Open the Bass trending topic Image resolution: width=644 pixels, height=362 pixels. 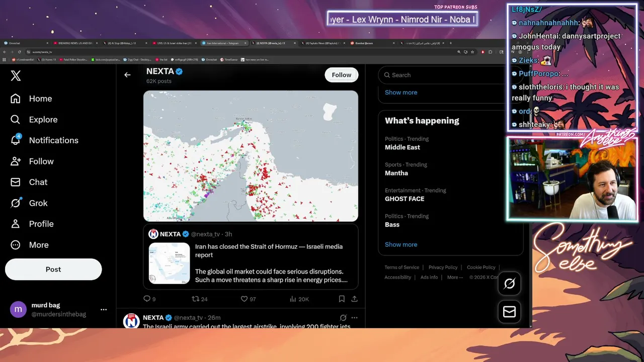tap(392, 225)
